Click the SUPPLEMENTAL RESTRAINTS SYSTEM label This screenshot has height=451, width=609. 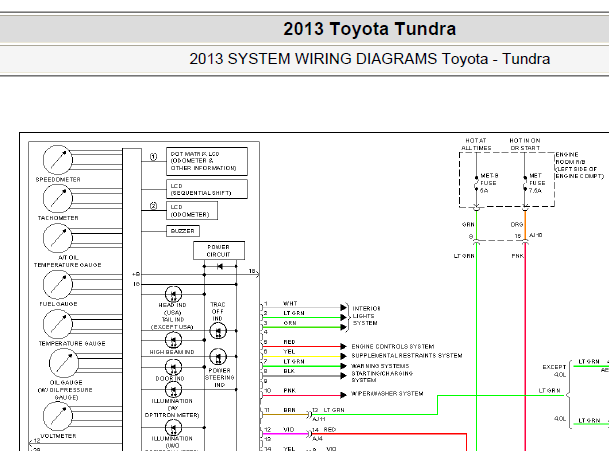pyautogui.click(x=407, y=356)
